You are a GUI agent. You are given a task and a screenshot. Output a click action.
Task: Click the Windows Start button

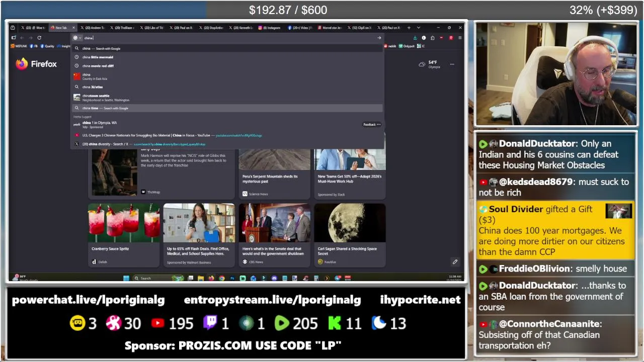click(x=126, y=278)
